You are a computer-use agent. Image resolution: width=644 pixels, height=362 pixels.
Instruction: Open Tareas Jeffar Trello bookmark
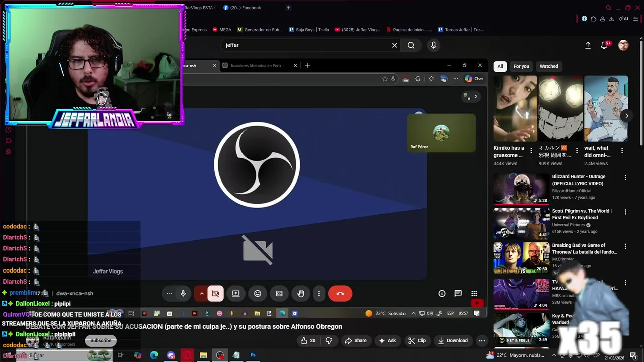(x=460, y=30)
